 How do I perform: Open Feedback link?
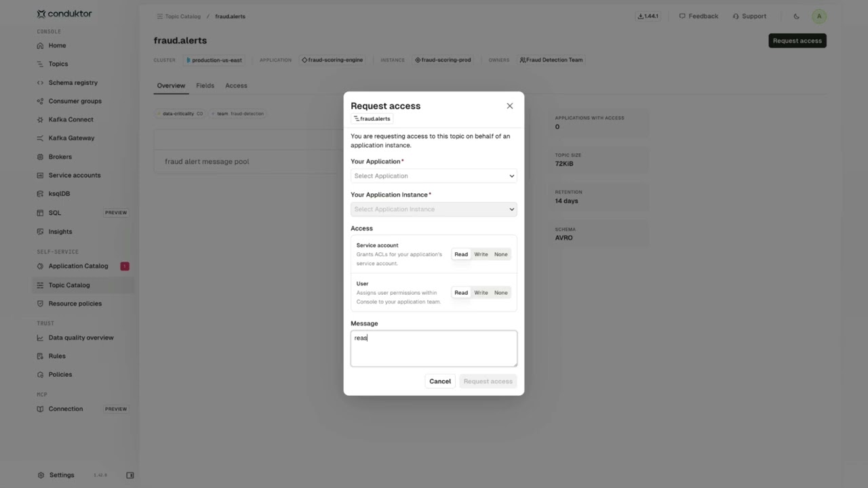(x=698, y=16)
